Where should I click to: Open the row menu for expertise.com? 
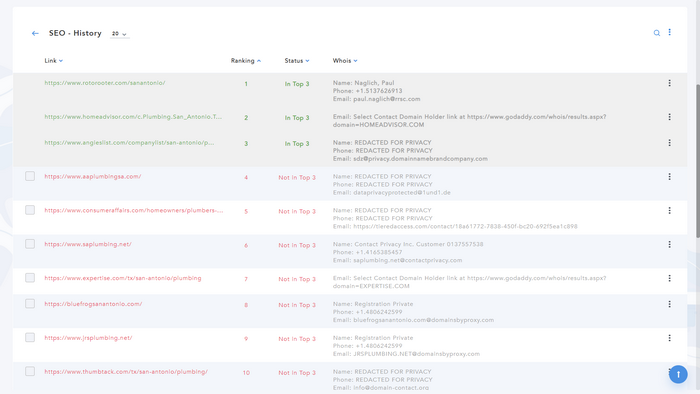pos(669,278)
